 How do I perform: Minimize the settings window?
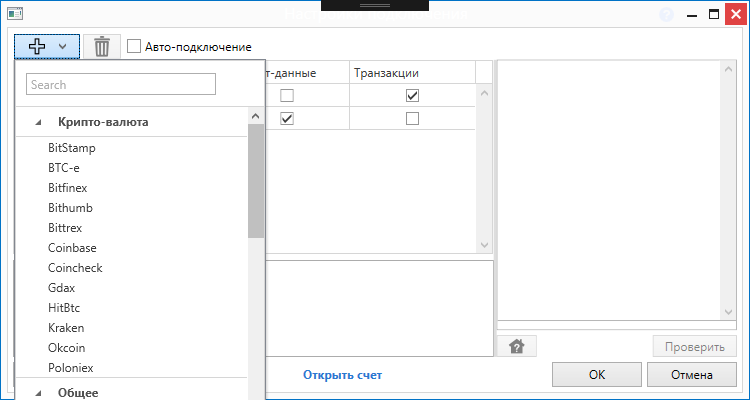tap(691, 15)
